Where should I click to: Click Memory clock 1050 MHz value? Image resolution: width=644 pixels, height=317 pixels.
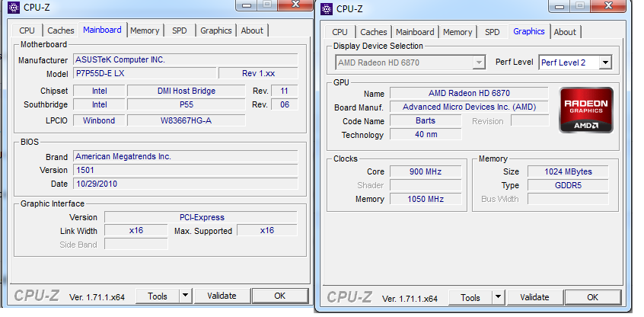coord(426,199)
